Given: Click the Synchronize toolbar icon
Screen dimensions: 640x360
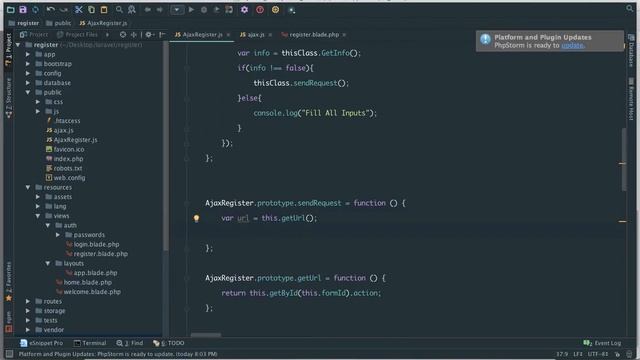Looking at the screenshot, I should point(36,9).
